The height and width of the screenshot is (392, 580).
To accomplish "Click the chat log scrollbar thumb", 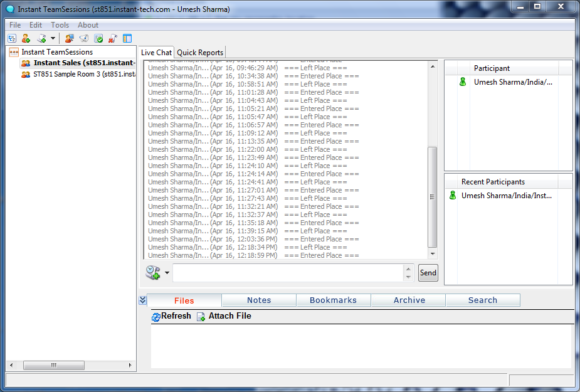I will pyautogui.click(x=432, y=197).
